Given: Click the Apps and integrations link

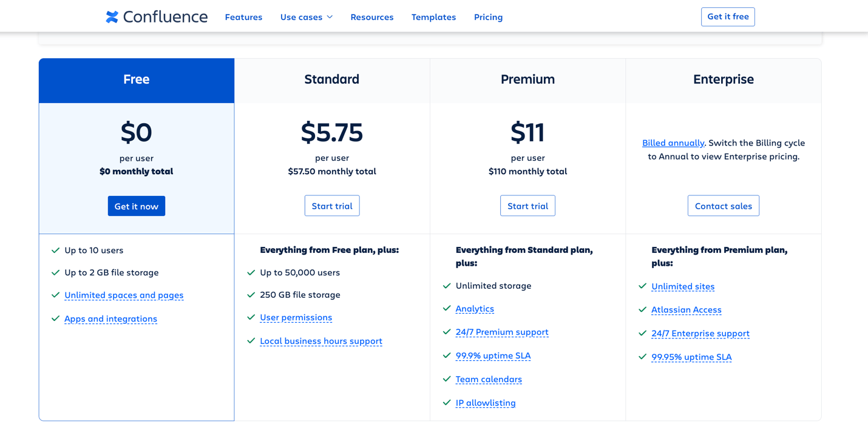Looking at the screenshot, I should click(x=110, y=318).
